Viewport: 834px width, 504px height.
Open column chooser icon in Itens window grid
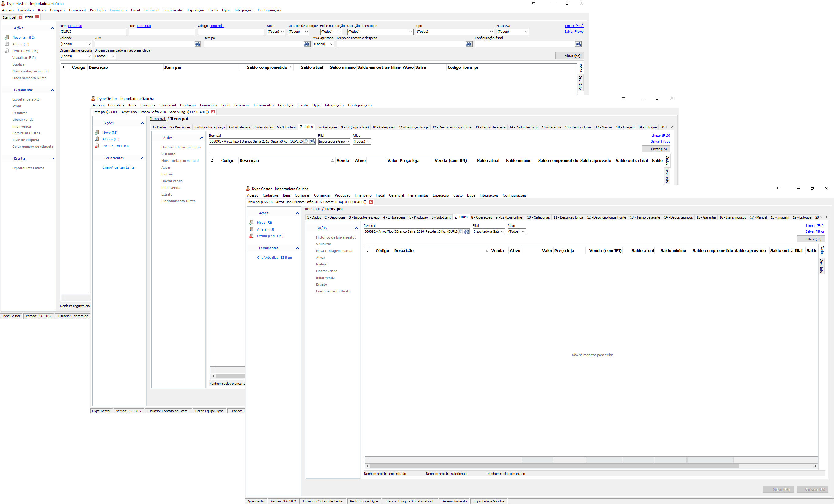[x=63, y=67]
